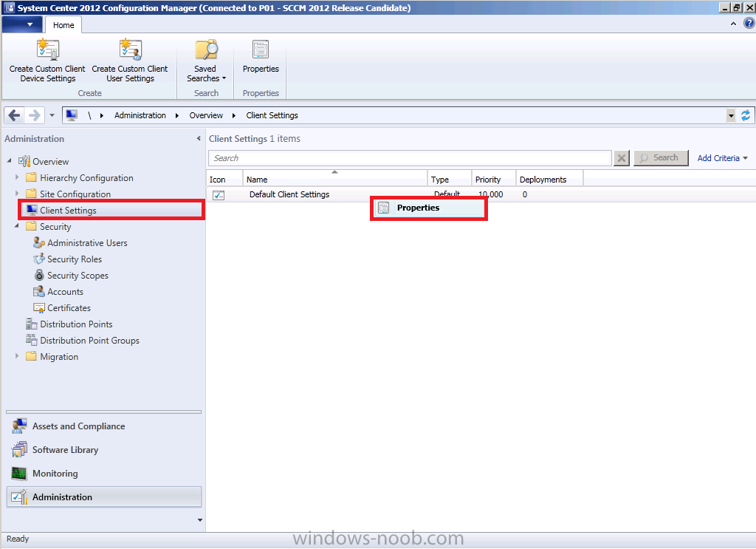Screen dimensions: 756x549
Task: Expand the Migration tree node
Action: pos(17,356)
